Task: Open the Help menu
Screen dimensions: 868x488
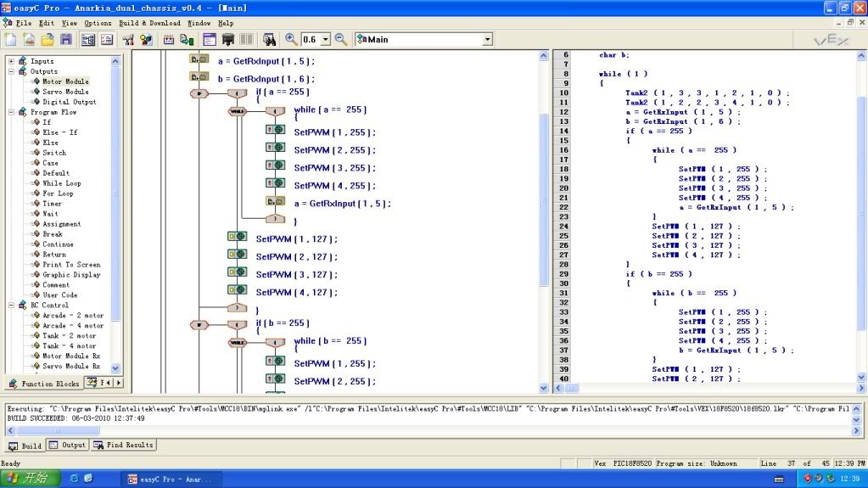Action: (x=226, y=23)
